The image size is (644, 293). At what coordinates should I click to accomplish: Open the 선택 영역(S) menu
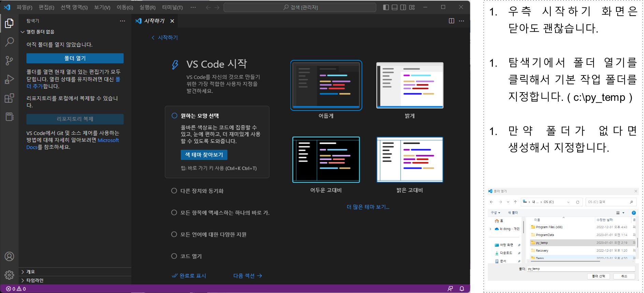click(74, 7)
